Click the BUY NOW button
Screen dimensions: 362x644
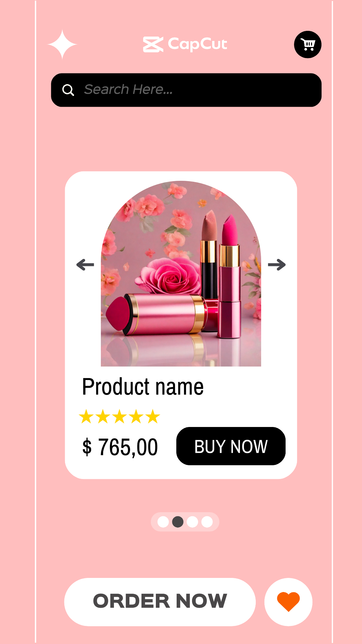(x=231, y=446)
